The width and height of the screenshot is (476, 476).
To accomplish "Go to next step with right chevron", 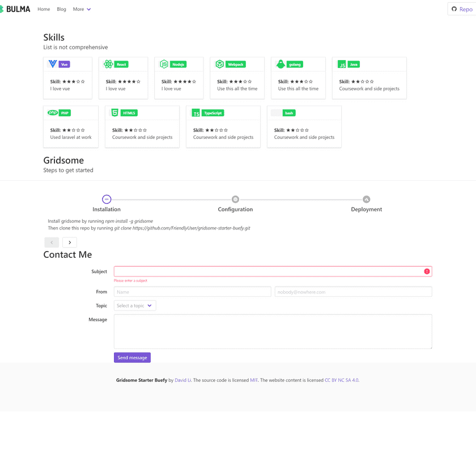I will coord(69,243).
